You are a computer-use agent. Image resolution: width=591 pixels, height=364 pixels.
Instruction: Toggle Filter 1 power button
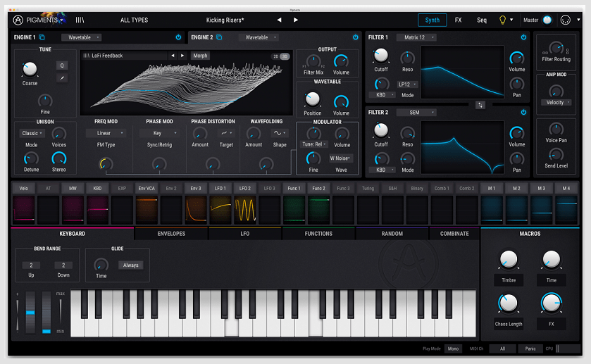click(x=523, y=37)
